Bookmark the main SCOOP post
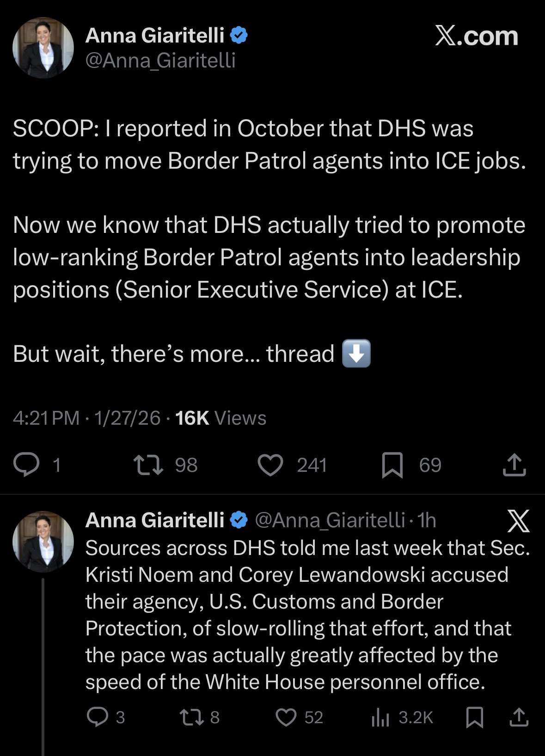This screenshot has height=756, width=545. [x=392, y=465]
